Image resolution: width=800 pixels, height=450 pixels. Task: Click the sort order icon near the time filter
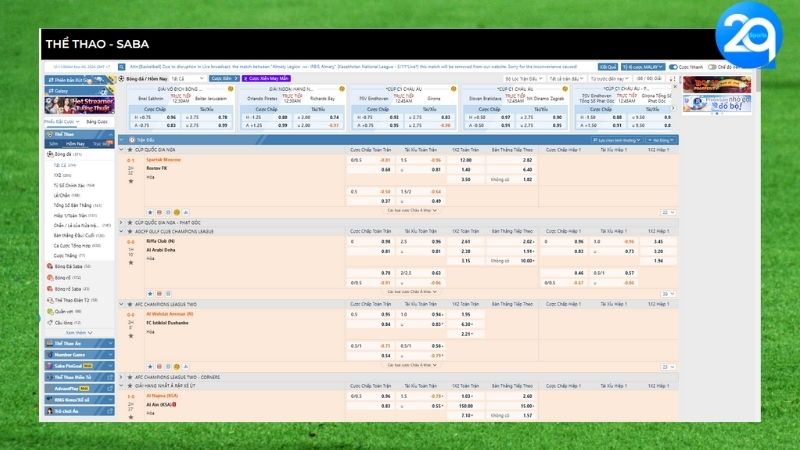(672, 79)
